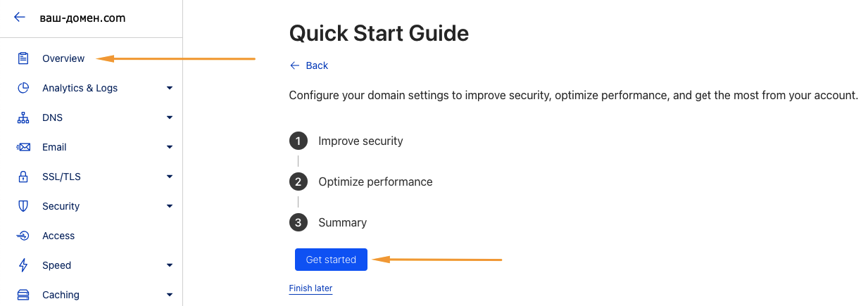The image size is (868, 306).
Task: Select step 2 Optimize performance
Action: (361, 181)
